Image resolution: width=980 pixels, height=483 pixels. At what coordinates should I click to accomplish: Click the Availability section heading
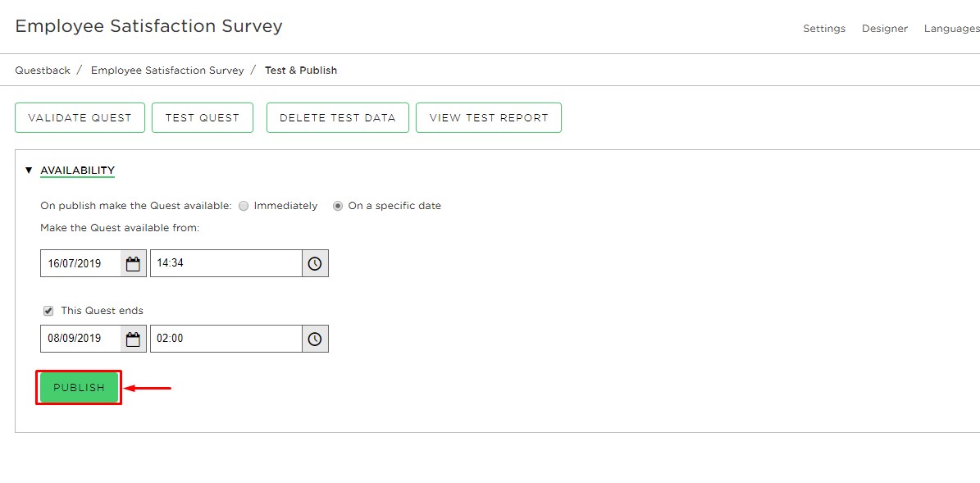78,170
